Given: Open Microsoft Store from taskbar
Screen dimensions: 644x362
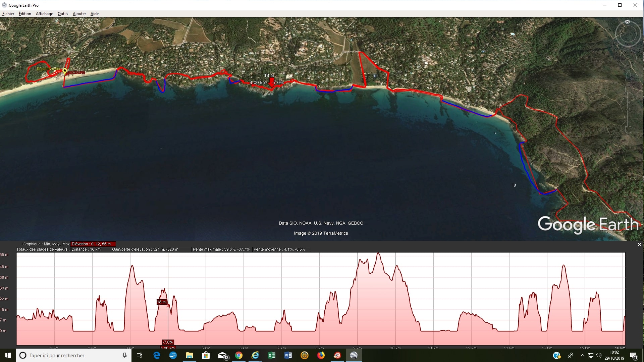Looking at the screenshot, I should 206,355.
